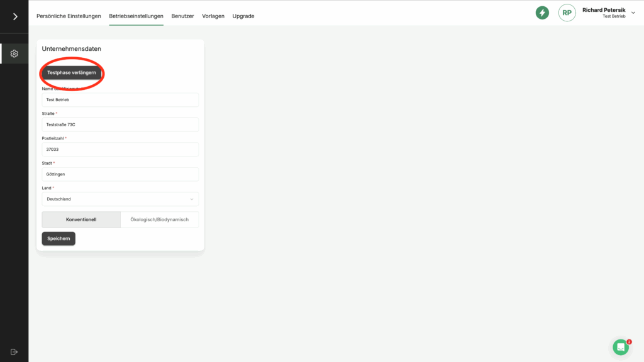Click the logout icon at sidebar bottom
The height and width of the screenshot is (362, 644).
(x=14, y=352)
